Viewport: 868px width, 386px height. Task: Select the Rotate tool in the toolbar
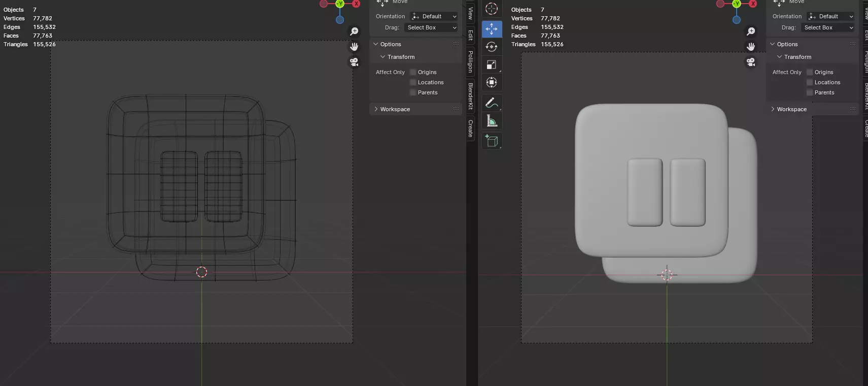pos(491,47)
